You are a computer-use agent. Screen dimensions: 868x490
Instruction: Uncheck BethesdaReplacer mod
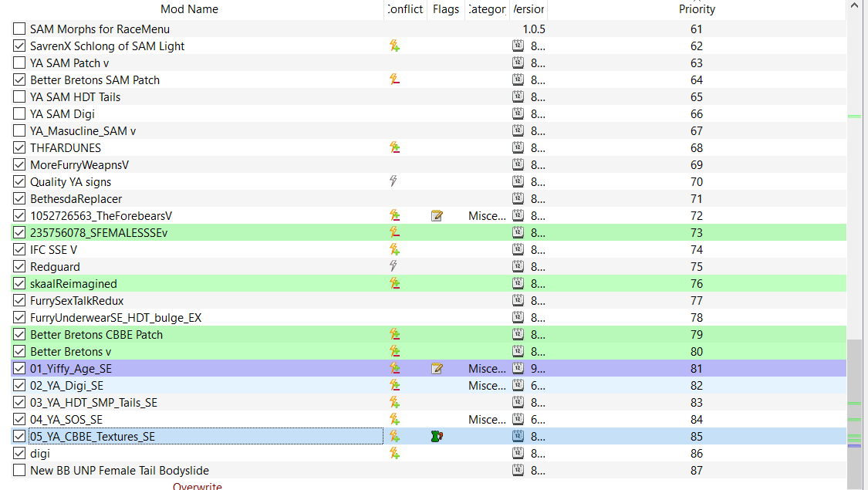coord(19,199)
